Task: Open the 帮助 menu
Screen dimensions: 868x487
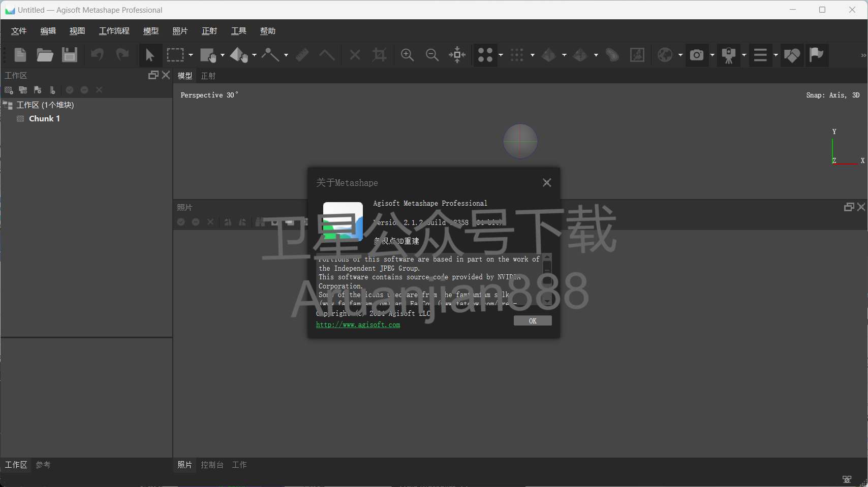Action: tap(268, 31)
